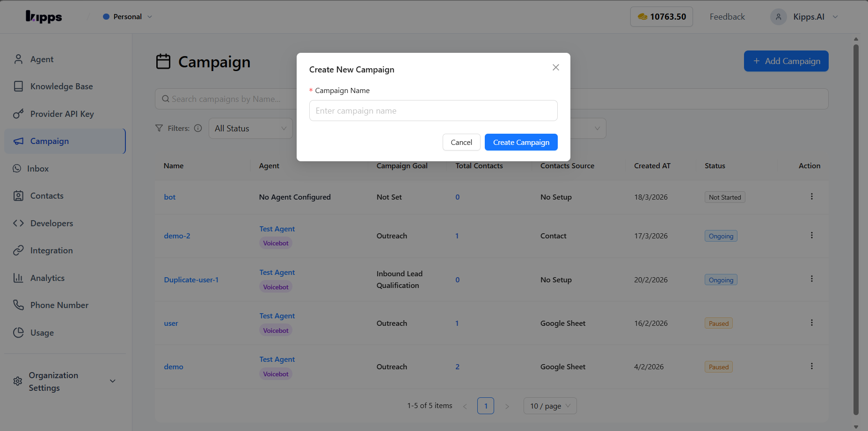Click the Feedback link
This screenshot has height=431, width=868.
pos(727,17)
